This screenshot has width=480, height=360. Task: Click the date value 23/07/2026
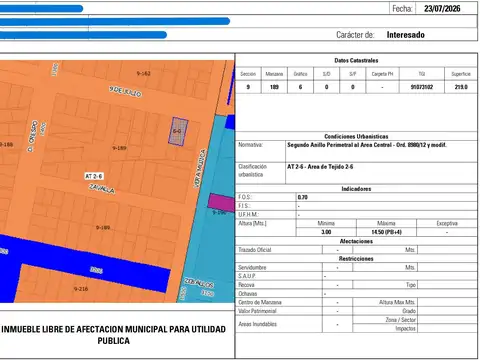pos(442,8)
